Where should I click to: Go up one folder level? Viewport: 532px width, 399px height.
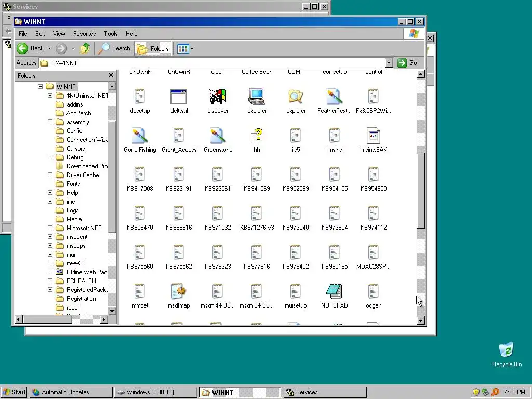coord(85,48)
